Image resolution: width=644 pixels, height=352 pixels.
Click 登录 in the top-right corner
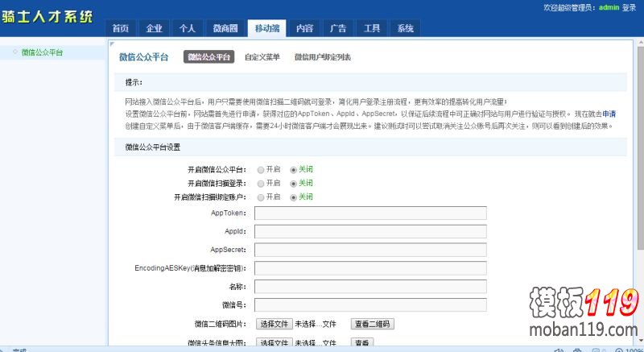pos(629,7)
